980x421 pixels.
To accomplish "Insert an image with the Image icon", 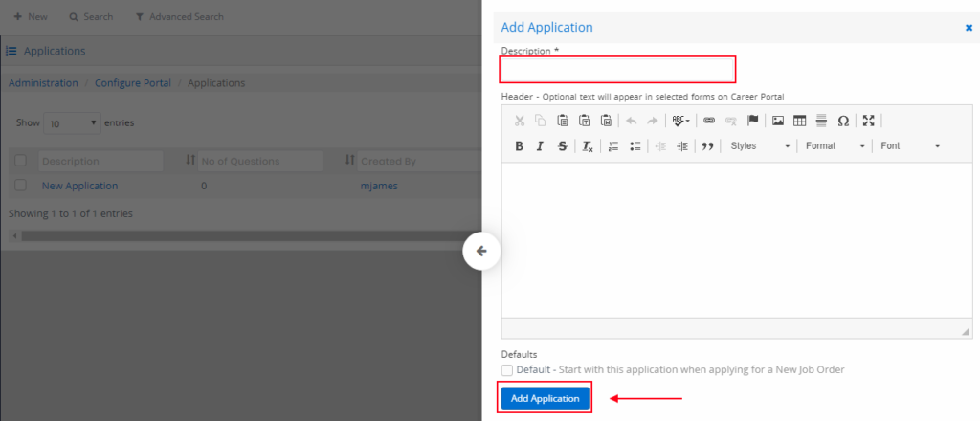I will point(778,121).
